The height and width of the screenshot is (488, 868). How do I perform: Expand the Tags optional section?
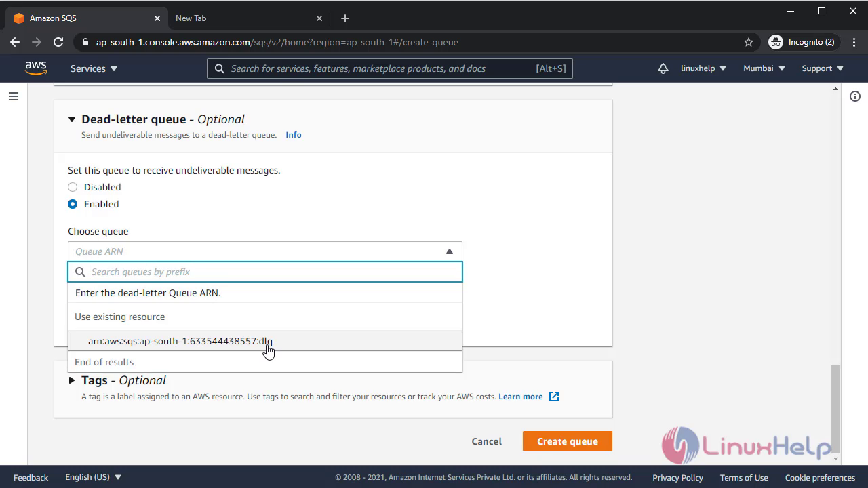click(72, 380)
